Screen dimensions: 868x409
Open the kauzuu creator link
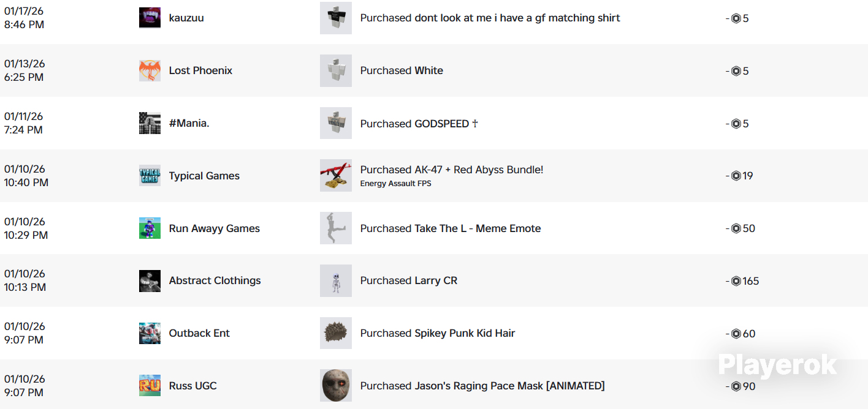click(186, 18)
